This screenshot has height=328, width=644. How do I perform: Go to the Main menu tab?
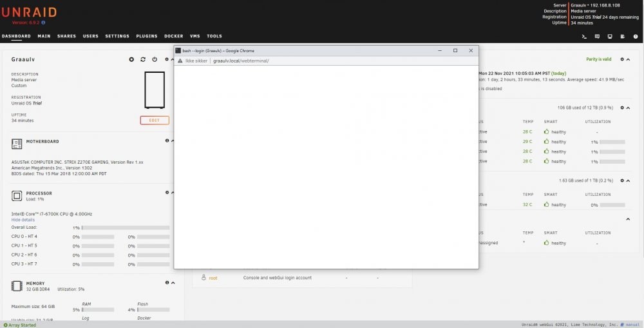[x=44, y=36]
